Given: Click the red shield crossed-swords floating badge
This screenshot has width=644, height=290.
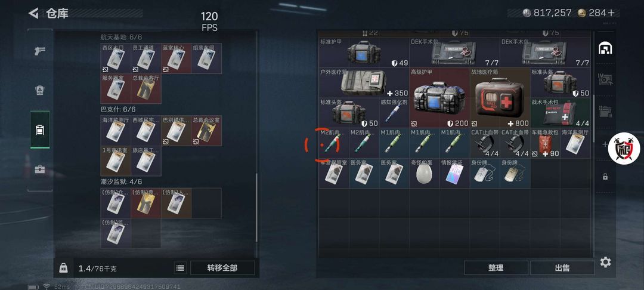Looking at the screenshot, I should pyautogui.click(x=624, y=149).
